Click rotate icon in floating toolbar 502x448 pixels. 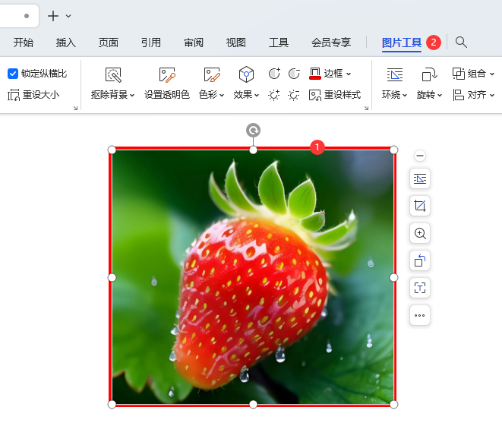tap(420, 260)
